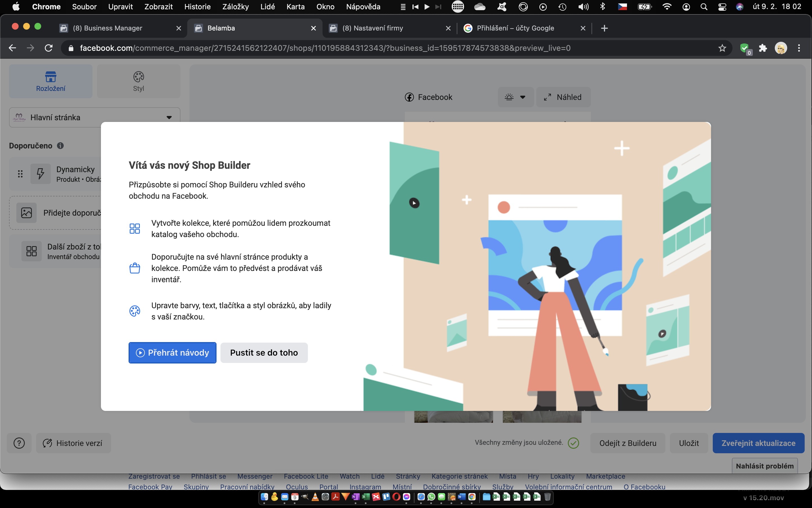The width and height of the screenshot is (812, 508).
Task: Open Historie verzí
Action: (x=73, y=443)
